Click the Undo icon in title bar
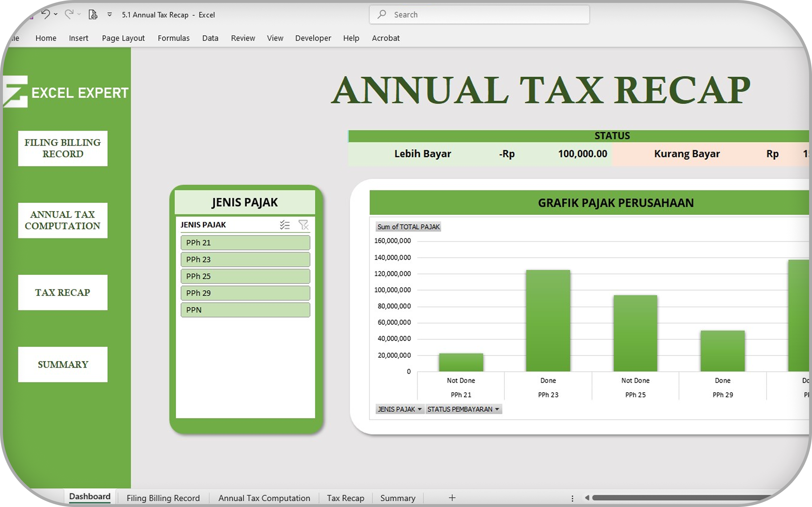Screen dimensions: 812x507 tap(46, 14)
